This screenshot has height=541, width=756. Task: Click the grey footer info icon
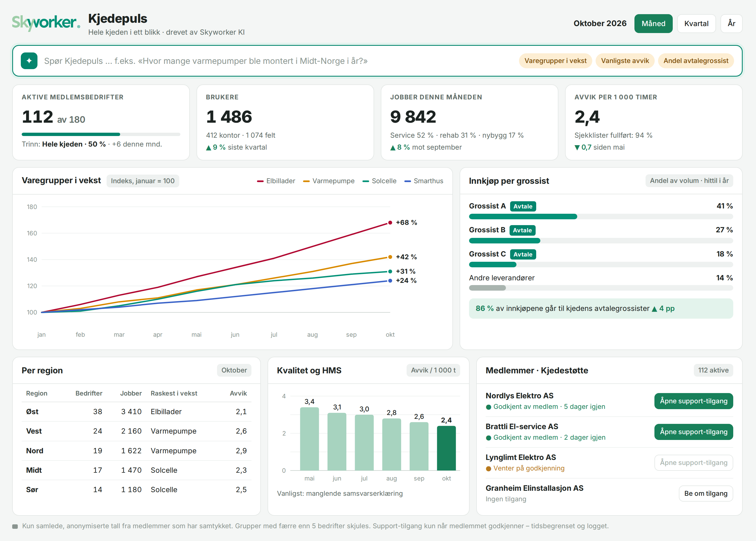point(15,526)
